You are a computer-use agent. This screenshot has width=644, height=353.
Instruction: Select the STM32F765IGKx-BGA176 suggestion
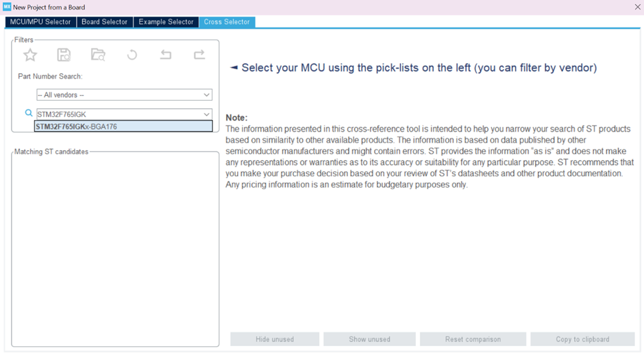click(x=123, y=127)
